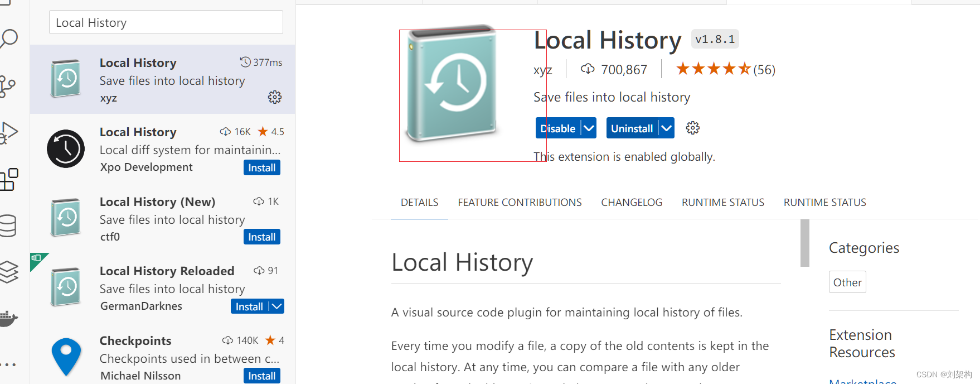Click Michael Nilsson publisher text

click(140, 376)
